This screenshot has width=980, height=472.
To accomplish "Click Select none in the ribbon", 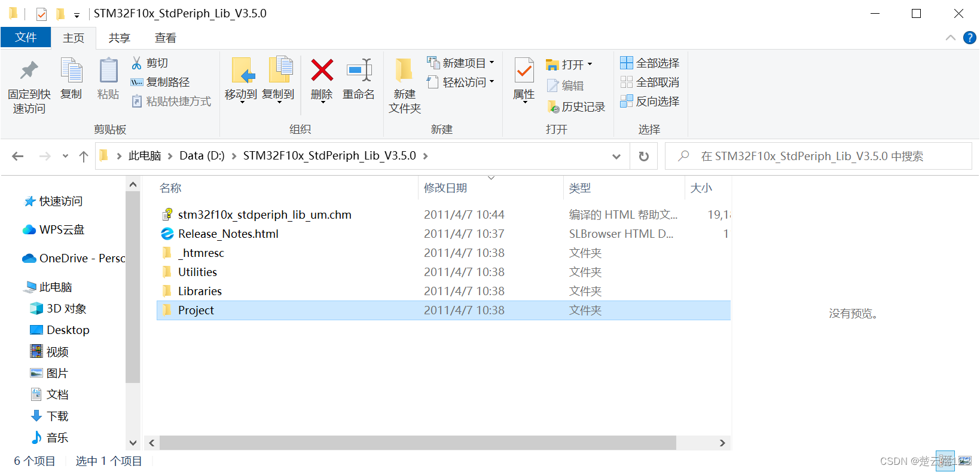I will pos(650,82).
